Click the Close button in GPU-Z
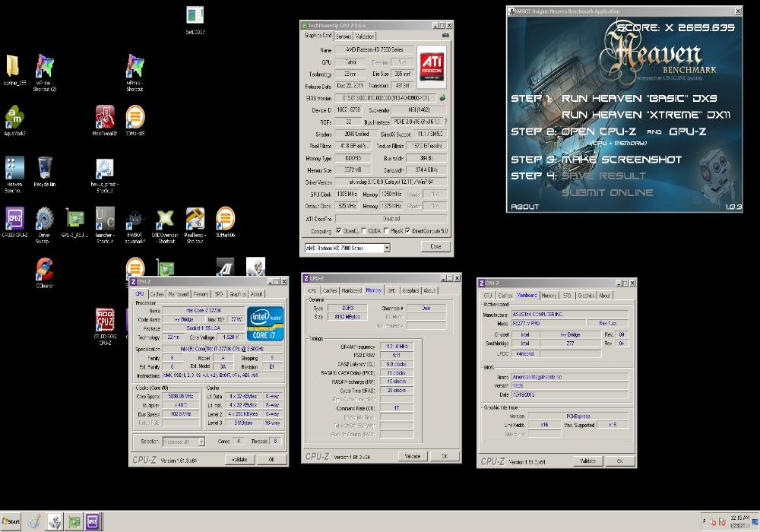 click(435, 246)
